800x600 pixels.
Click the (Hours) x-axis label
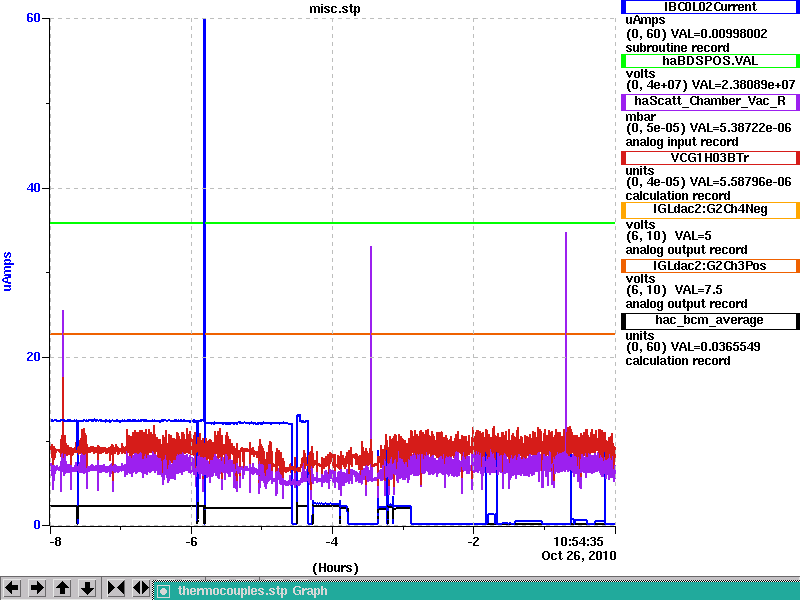click(x=335, y=568)
